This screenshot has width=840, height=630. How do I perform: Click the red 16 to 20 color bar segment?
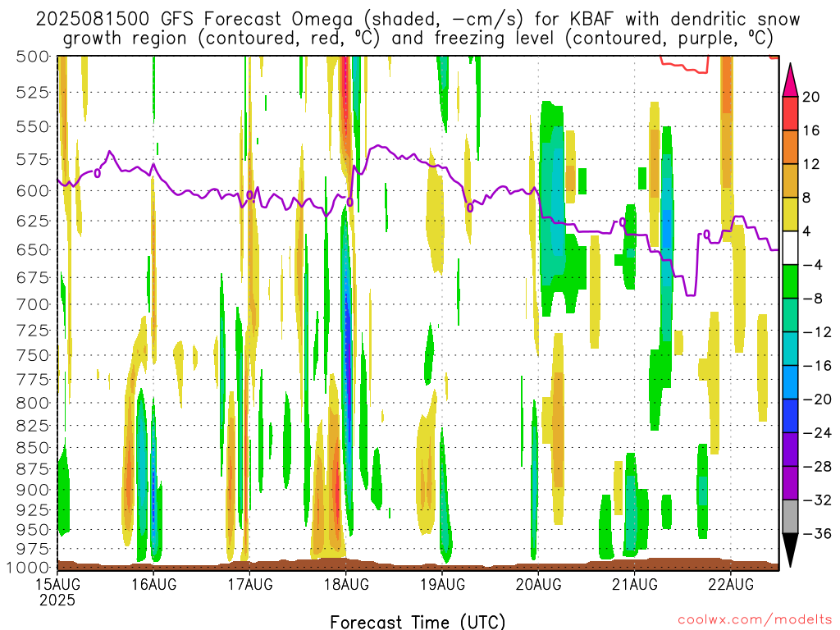point(790,113)
